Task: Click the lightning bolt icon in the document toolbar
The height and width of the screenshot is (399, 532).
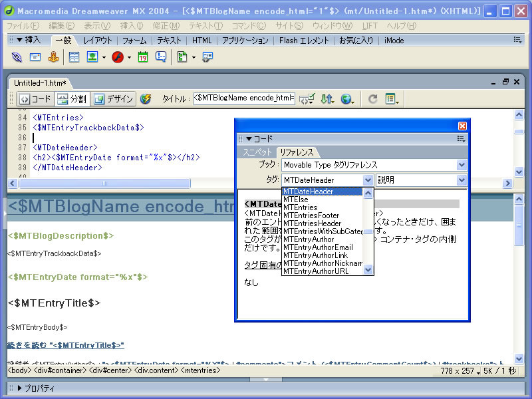Action: pos(146,98)
